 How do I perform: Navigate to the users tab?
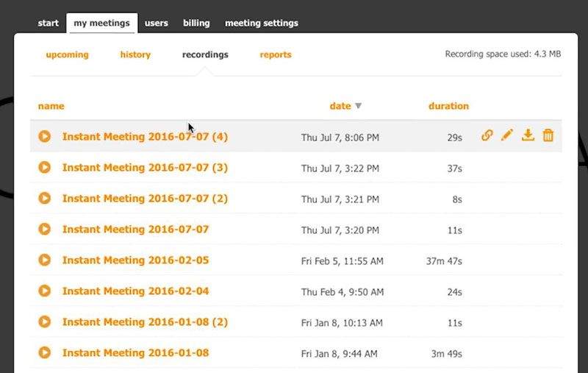(157, 23)
